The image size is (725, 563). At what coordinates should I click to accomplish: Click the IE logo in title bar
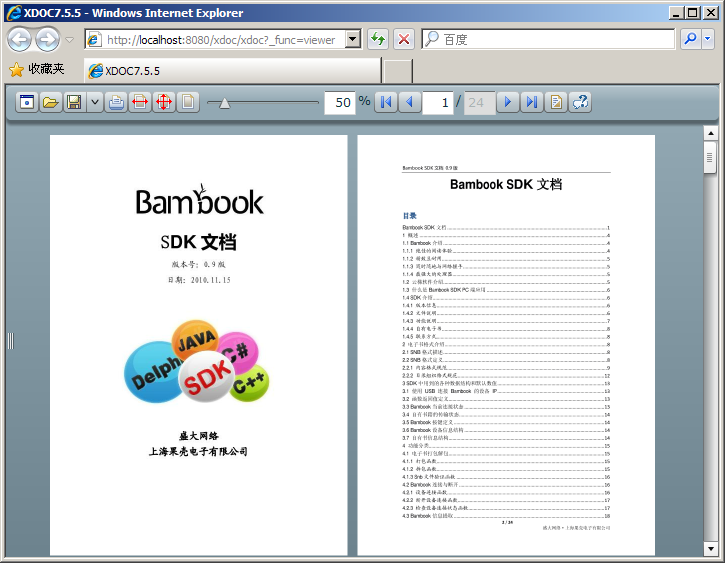pos(13,12)
